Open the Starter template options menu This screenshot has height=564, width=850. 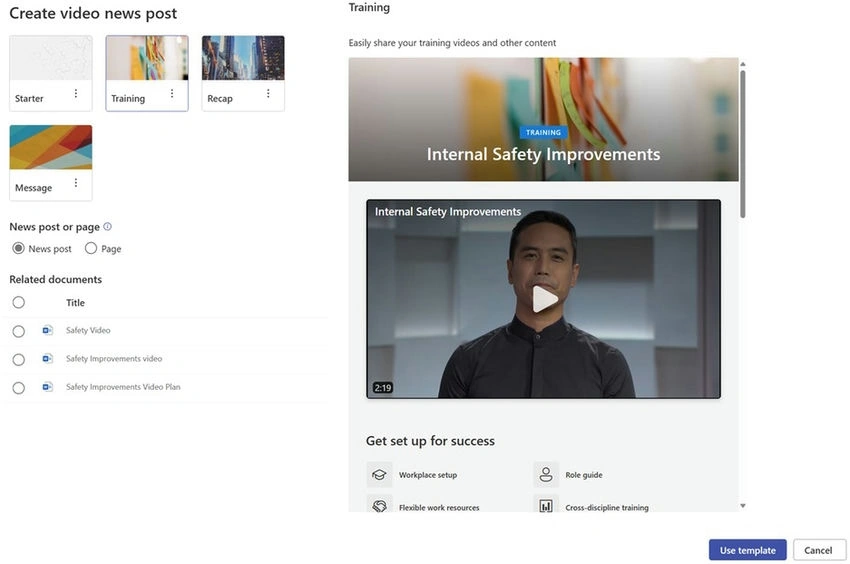click(76, 93)
